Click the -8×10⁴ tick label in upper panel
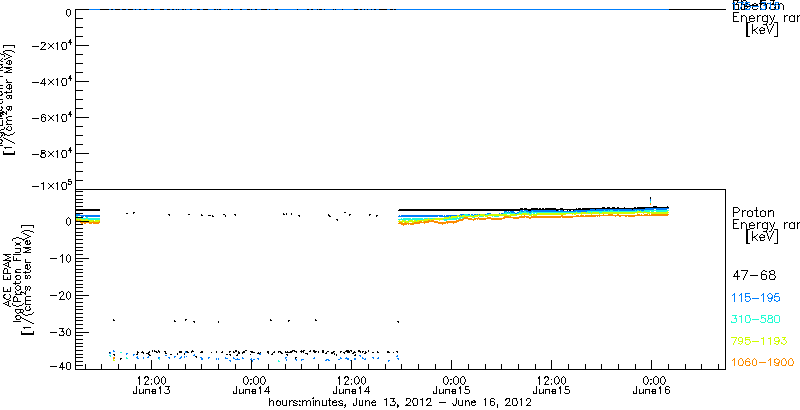Image resolution: width=800 pixels, height=410 pixels. [x=51, y=153]
